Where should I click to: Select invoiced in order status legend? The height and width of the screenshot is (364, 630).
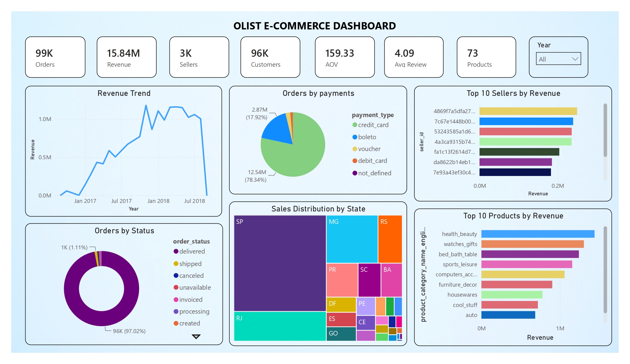pos(188,299)
